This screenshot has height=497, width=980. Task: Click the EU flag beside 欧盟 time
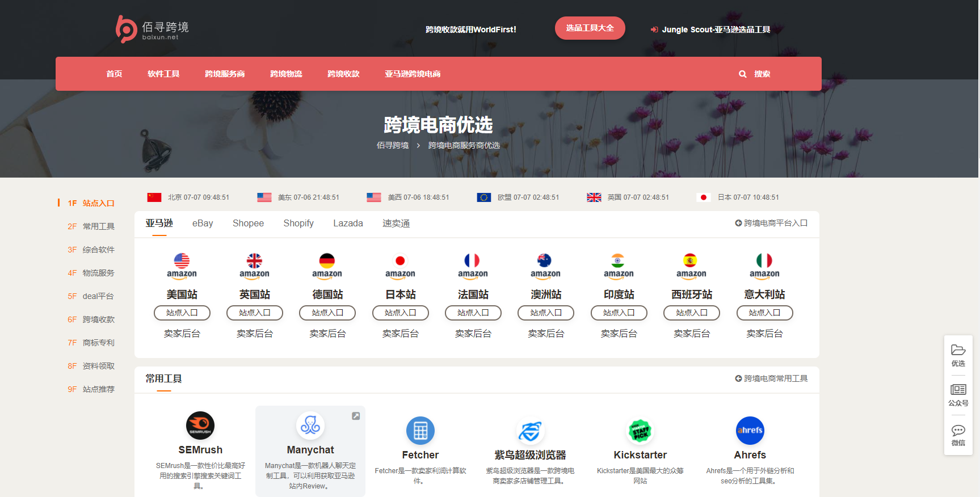pos(484,197)
